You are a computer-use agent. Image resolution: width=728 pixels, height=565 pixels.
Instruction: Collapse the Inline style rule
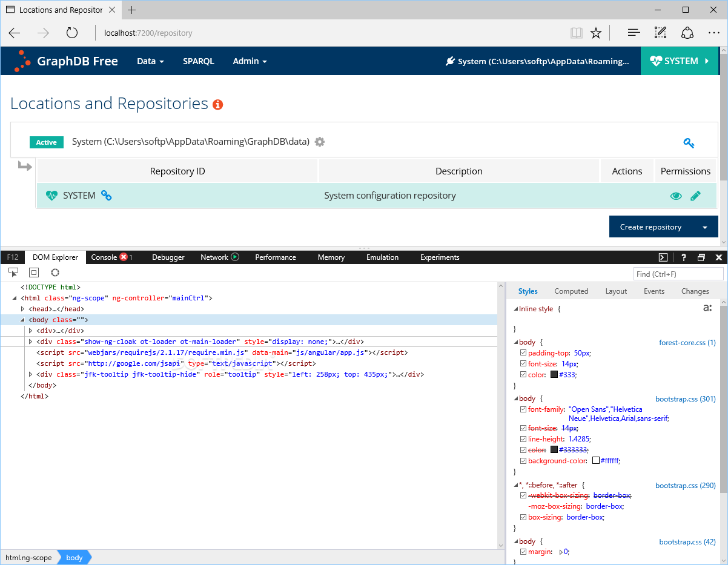pyautogui.click(x=516, y=309)
